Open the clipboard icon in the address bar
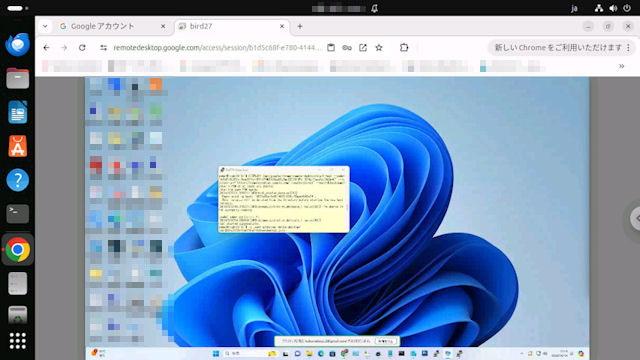 [x=331, y=48]
